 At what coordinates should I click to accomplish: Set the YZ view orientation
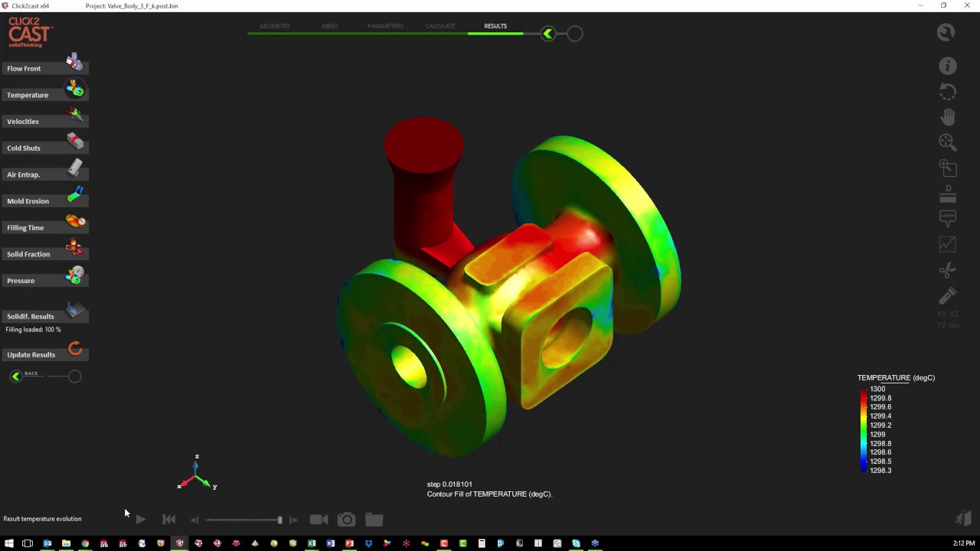[942, 326]
